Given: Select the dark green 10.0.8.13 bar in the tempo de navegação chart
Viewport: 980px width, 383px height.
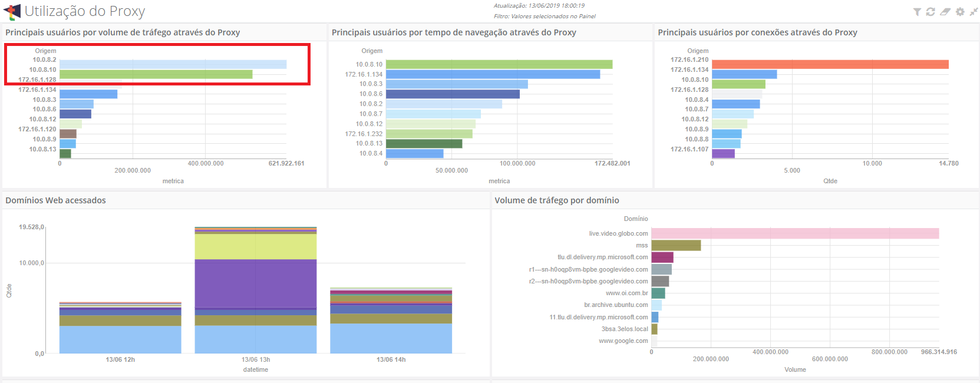Looking at the screenshot, I should (x=424, y=144).
